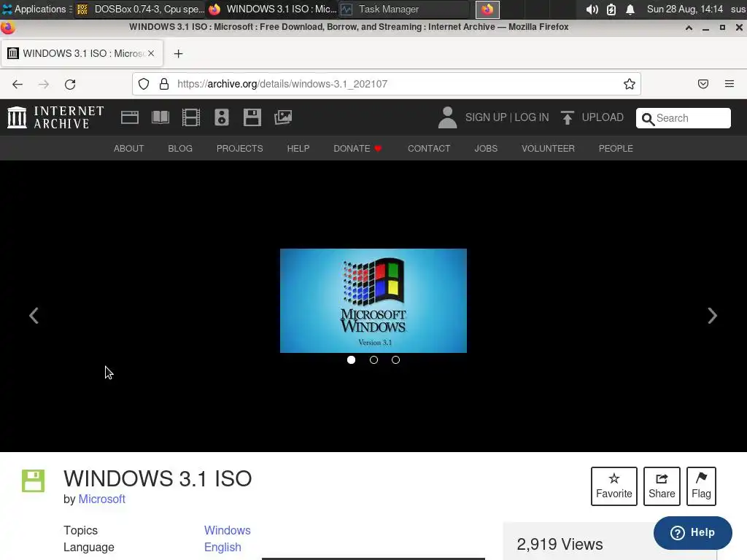747x560 pixels.
Task: Open the Audio speaker icon
Action: 222,117
